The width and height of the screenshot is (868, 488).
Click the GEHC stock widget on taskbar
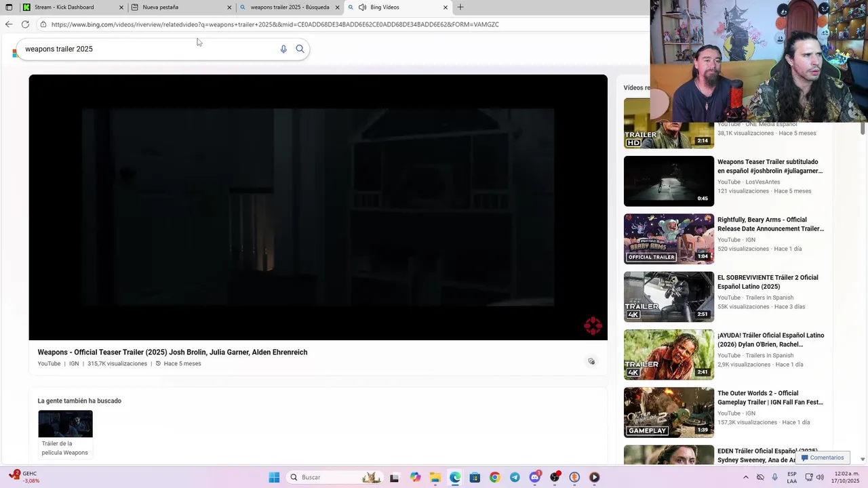pyautogui.click(x=24, y=477)
